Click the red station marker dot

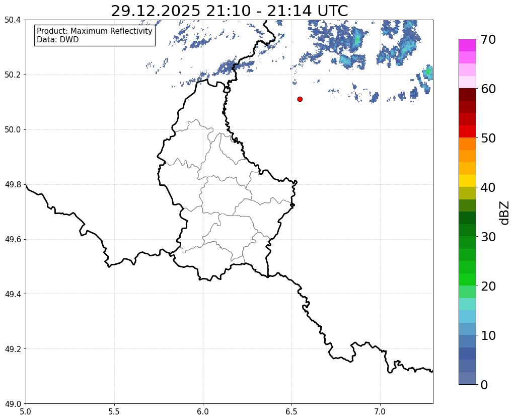[300, 99]
